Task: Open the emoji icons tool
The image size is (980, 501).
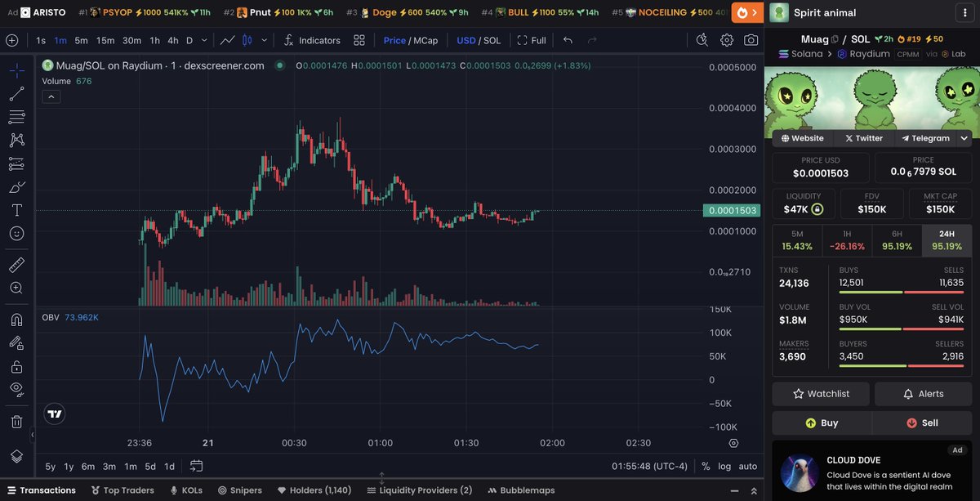Action: pos(16,234)
